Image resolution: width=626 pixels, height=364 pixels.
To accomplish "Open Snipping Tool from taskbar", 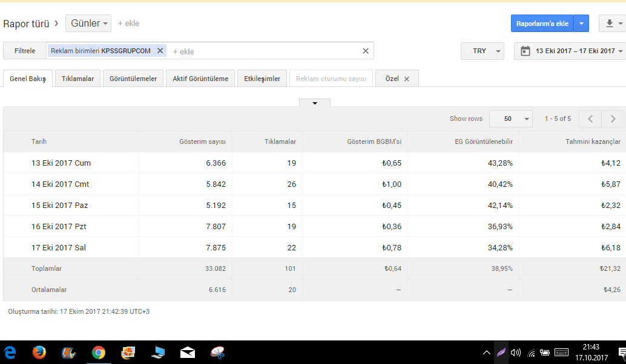I will pyautogui.click(x=217, y=353).
